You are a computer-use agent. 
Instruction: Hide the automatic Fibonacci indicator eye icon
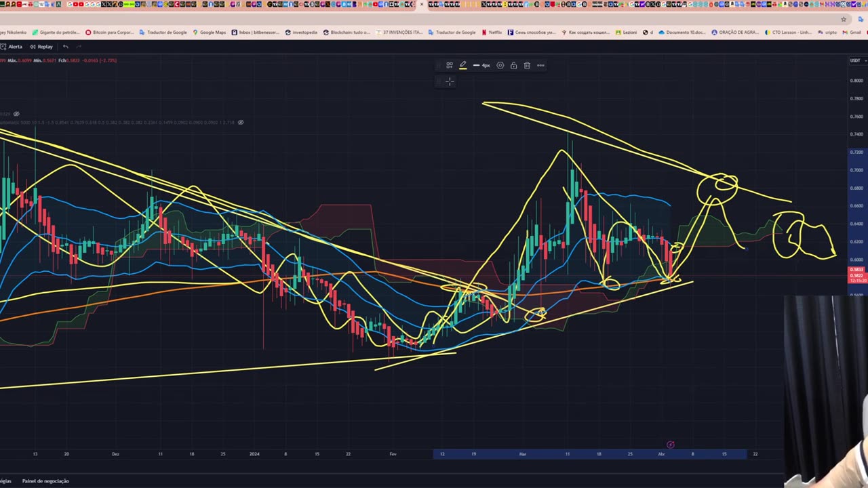(240, 123)
